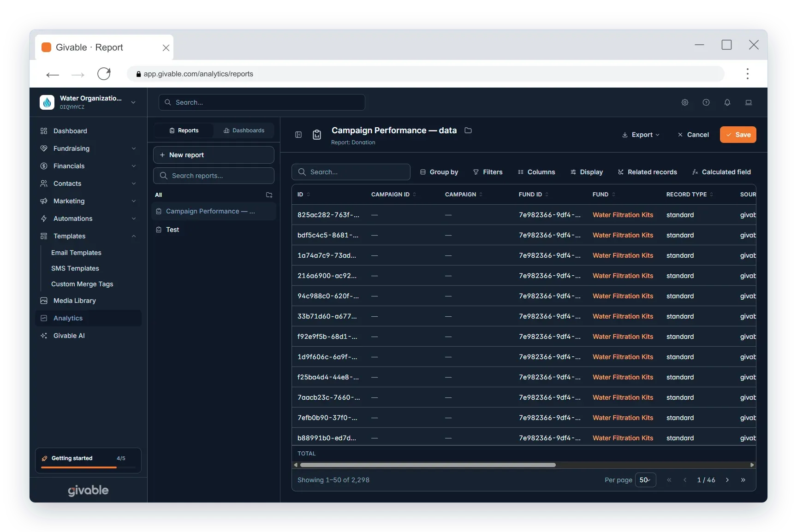This screenshot has width=797, height=532.
Task: Click the new folder icon beside All
Action: click(x=269, y=195)
